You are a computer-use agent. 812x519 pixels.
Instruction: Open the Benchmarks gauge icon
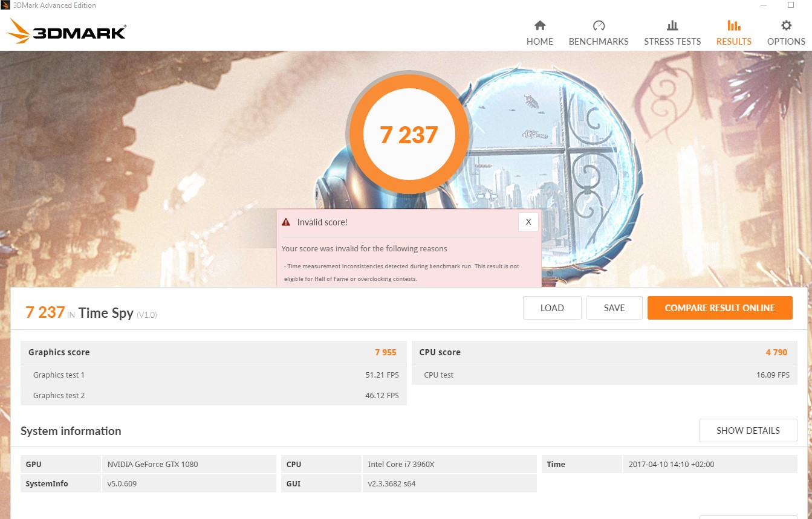[599, 25]
